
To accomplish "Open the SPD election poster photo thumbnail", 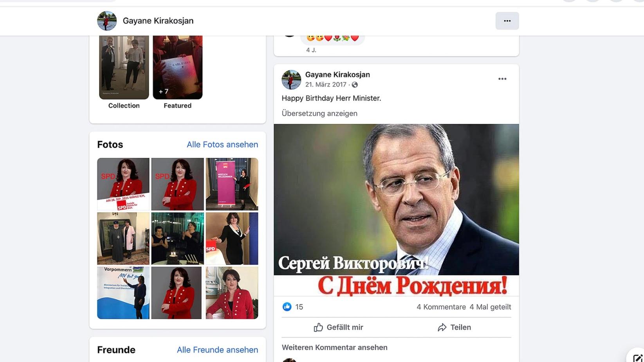I will [123, 184].
